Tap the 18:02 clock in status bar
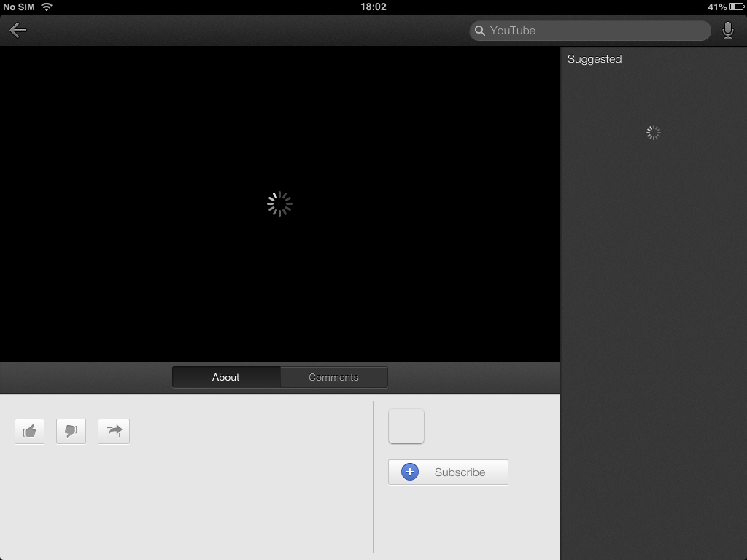This screenshot has width=747, height=560. coord(373,7)
